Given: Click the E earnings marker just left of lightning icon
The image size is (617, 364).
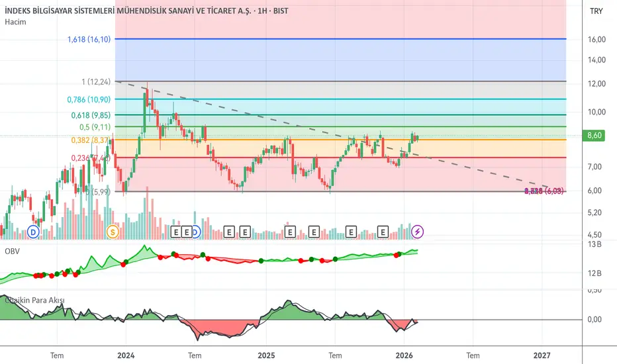Looking at the screenshot, I should (x=383, y=232).
